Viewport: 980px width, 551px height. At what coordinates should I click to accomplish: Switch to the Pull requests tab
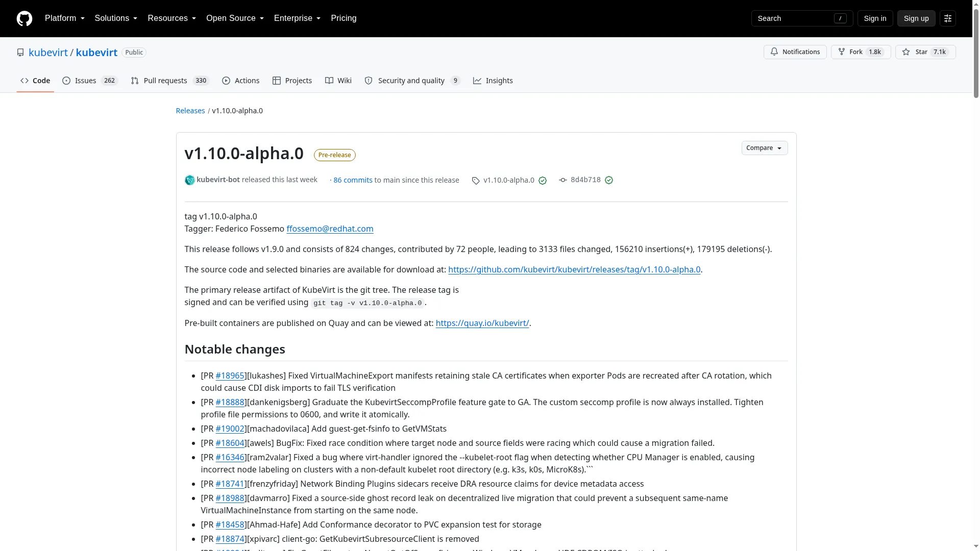pos(170,81)
